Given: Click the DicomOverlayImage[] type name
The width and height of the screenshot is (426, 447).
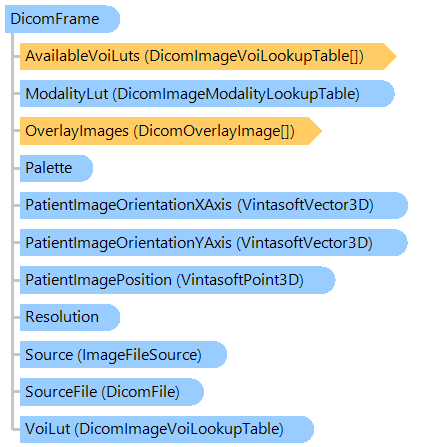Looking at the screenshot, I should pos(214,131).
